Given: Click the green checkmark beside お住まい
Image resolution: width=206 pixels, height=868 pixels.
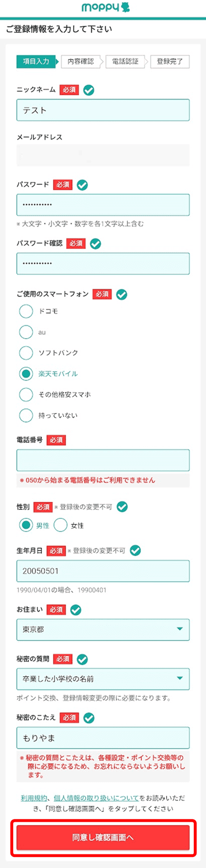Looking at the screenshot, I should click(x=76, y=610).
